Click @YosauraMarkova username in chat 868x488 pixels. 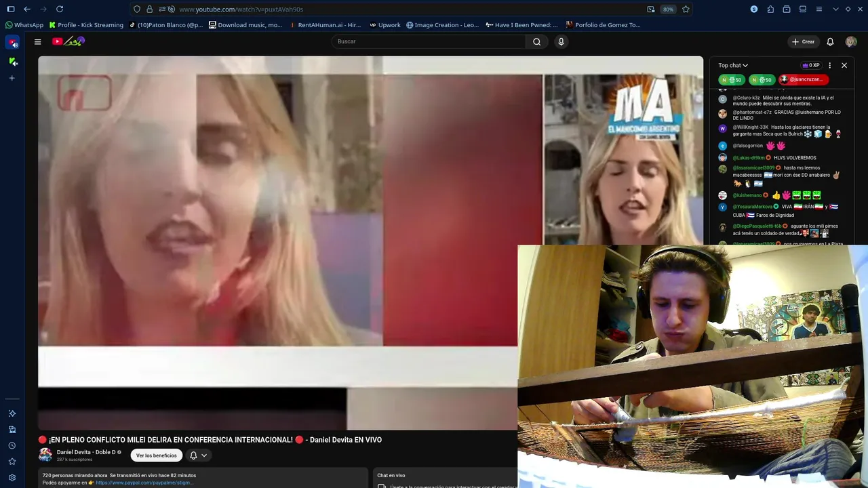click(x=752, y=207)
